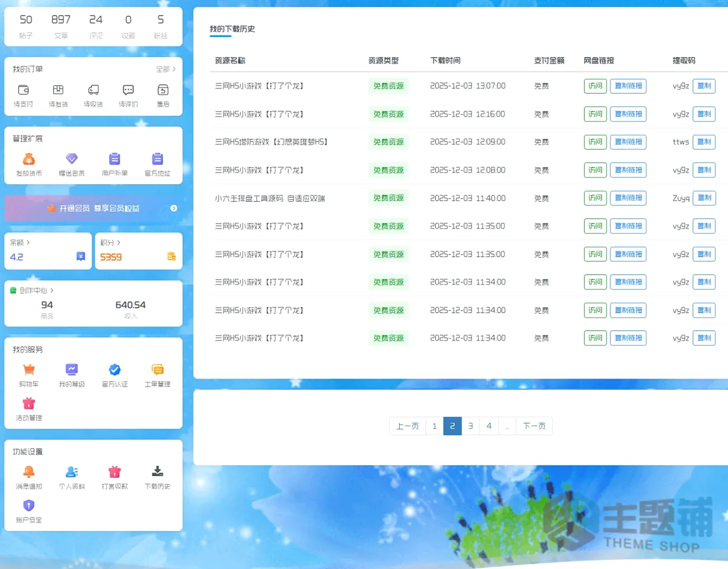Open the 购物车 shopping cart icon
Screen dimensions: 728x569
(x=29, y=370)
